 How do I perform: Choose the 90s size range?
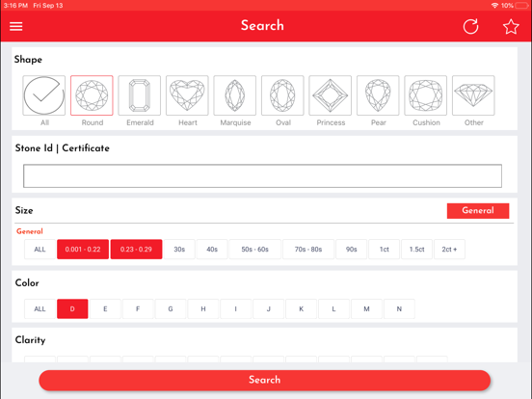tap(351, 250)
